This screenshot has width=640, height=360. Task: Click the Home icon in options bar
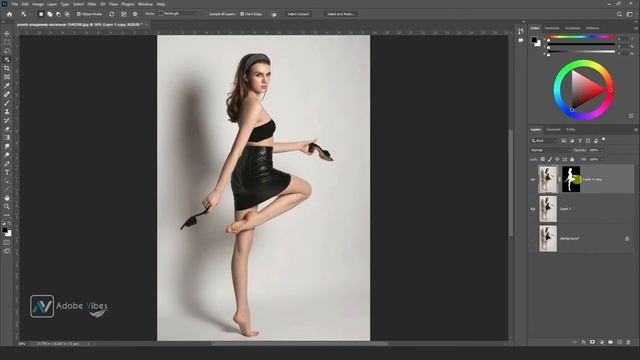[9, 14]
